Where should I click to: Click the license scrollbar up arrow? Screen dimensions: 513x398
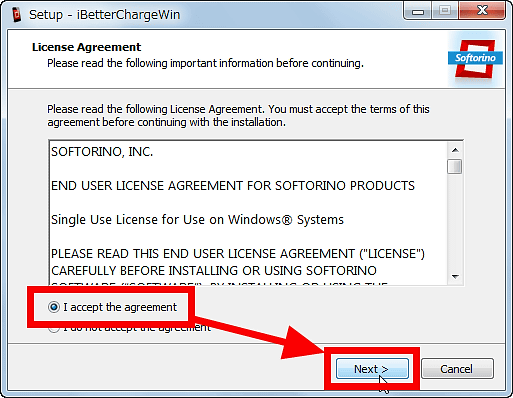[455, 150]
